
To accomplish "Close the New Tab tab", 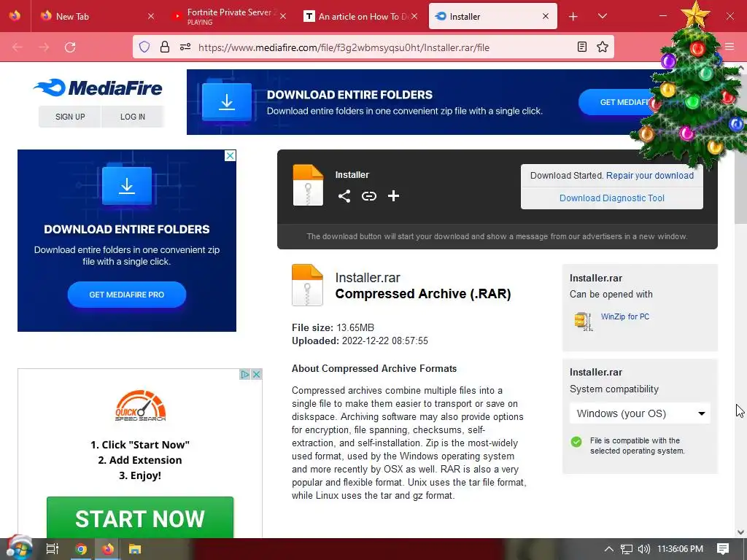I will tap(151, 16).
